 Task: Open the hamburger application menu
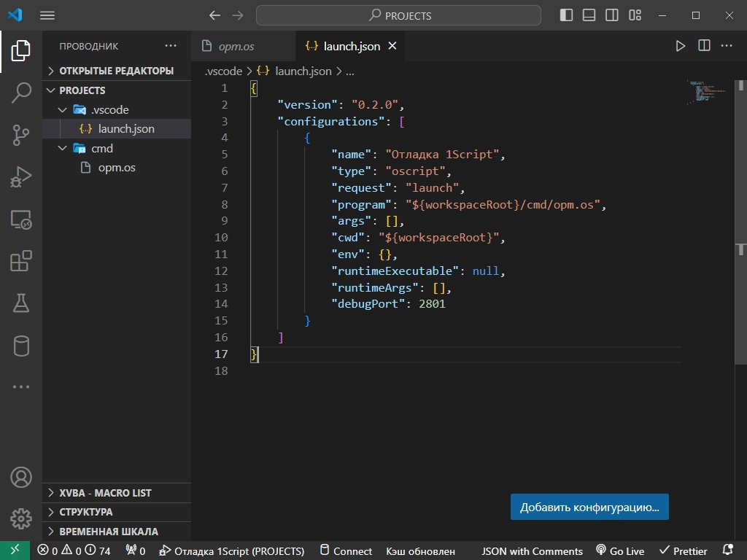point(47,16)
